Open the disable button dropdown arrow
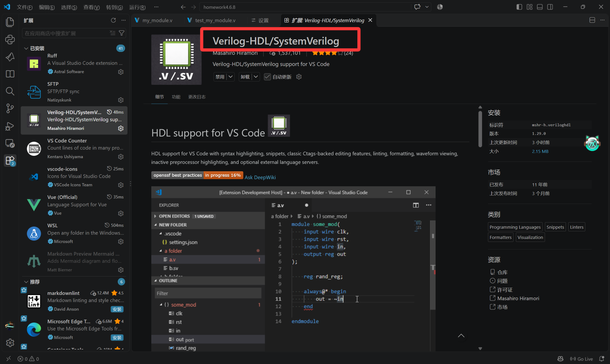Viewport: 610px width, 364px height. point(231,77)
